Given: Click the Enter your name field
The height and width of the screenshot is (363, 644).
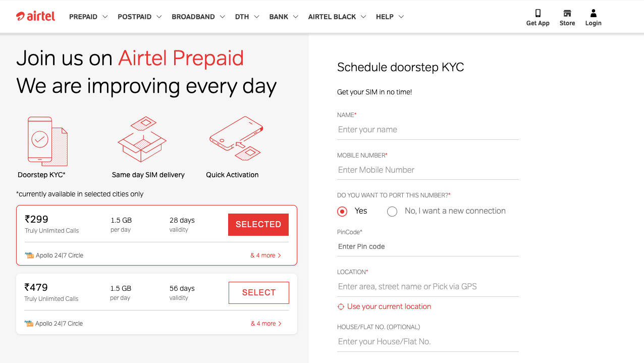Looking at the screenshot, I should (427, 130).
